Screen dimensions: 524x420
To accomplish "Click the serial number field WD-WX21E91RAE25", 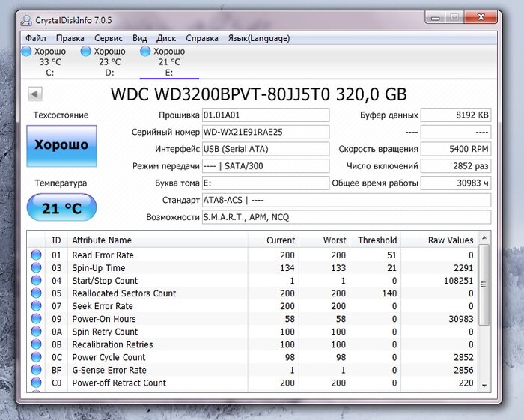I will [x=266, y=132].
